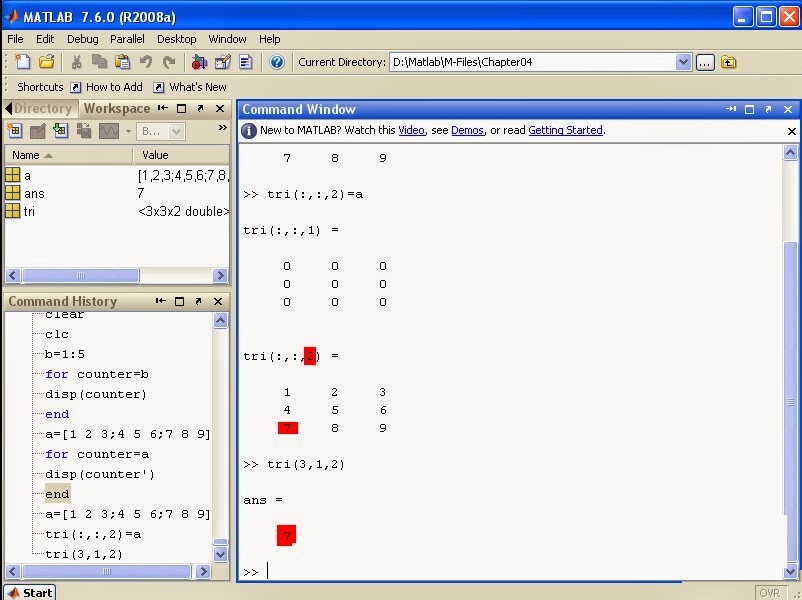
Task: Open the Parallel menu
Action: 127,39
